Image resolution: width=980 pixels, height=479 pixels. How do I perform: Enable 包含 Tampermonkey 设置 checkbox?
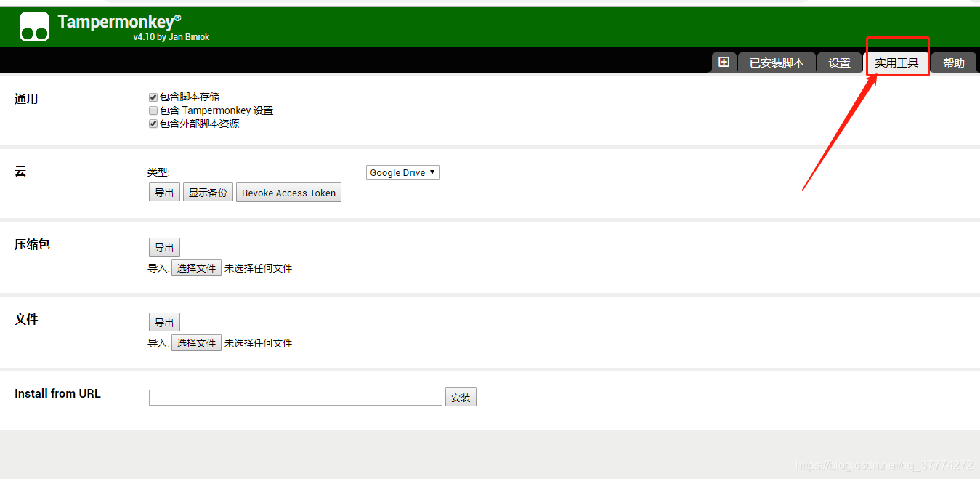coord(153,110)
